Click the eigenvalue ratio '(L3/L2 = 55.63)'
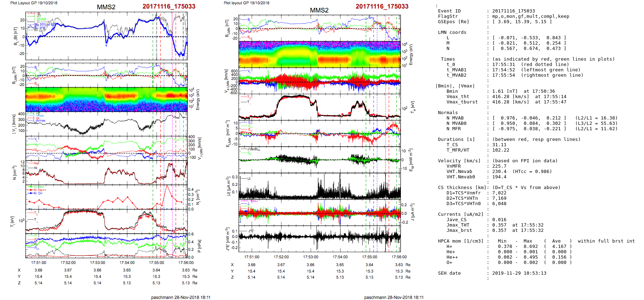This screenshot has width=644, height=300. [x=597, y=123]
